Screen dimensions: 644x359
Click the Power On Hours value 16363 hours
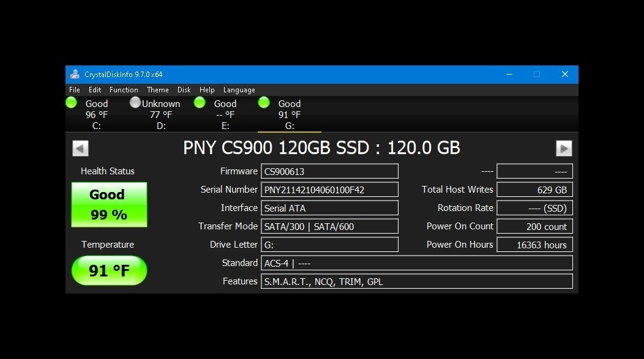[535, 245]
